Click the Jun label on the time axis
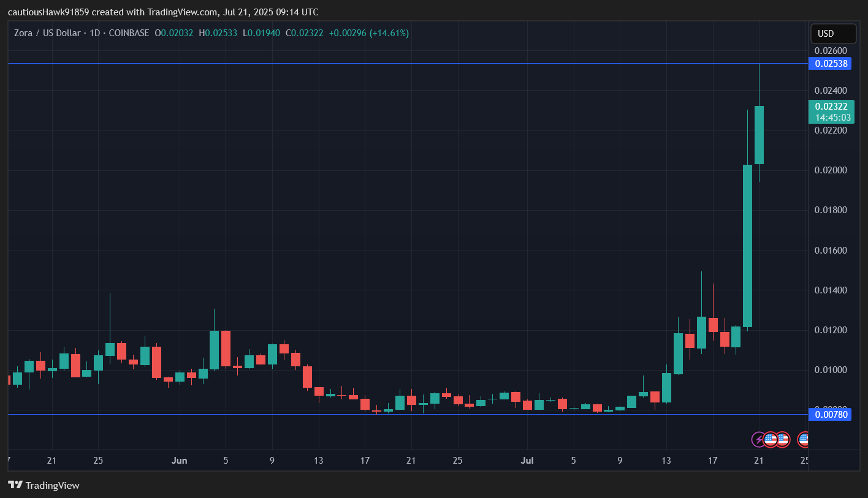868x498 pixels. tap(180, 461)
